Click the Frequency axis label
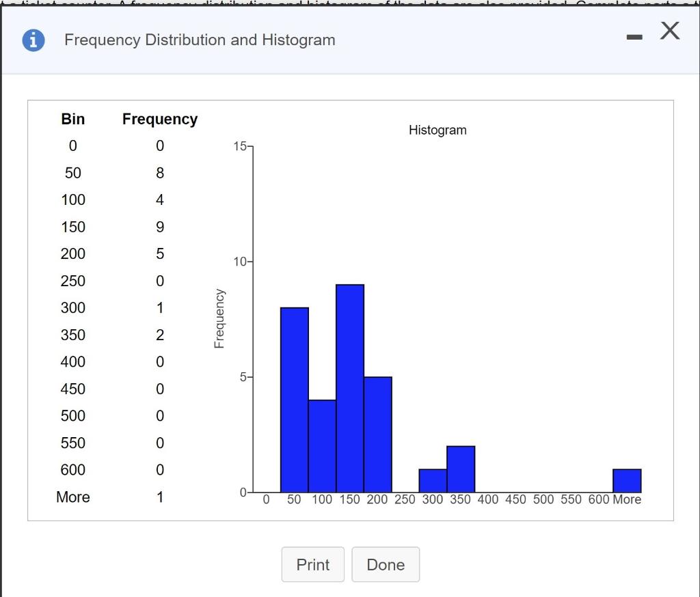Image resolution: width=700 pixels, height=597 pixels. pyautogui.click(x=219, y=318)
